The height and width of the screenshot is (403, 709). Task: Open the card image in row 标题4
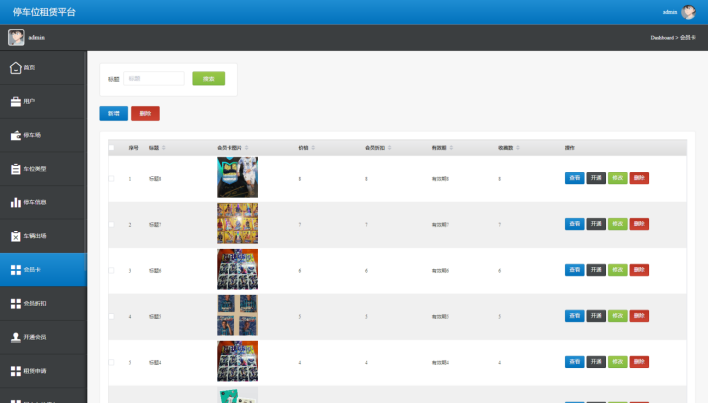pyautogui.click(x=237, y=361)
